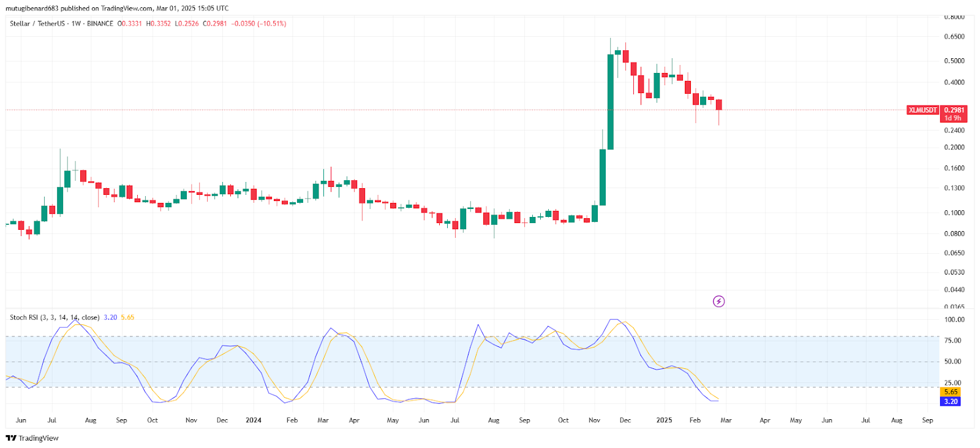Click the 25.00 Stoch RSI axis label
The image size is (980, 448).
click(952, 382)
